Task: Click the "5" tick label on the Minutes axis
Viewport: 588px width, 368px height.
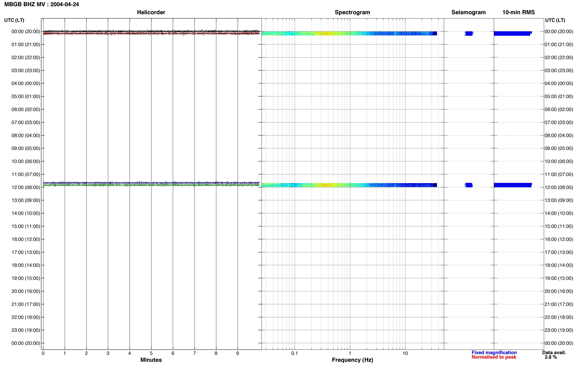Action: pyautogui.click(x=151, y=353)
